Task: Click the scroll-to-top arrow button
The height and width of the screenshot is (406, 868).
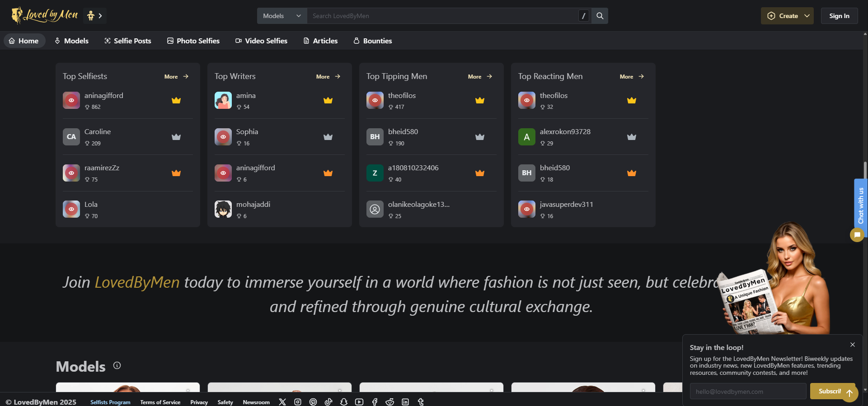Action: click(849, 393)
